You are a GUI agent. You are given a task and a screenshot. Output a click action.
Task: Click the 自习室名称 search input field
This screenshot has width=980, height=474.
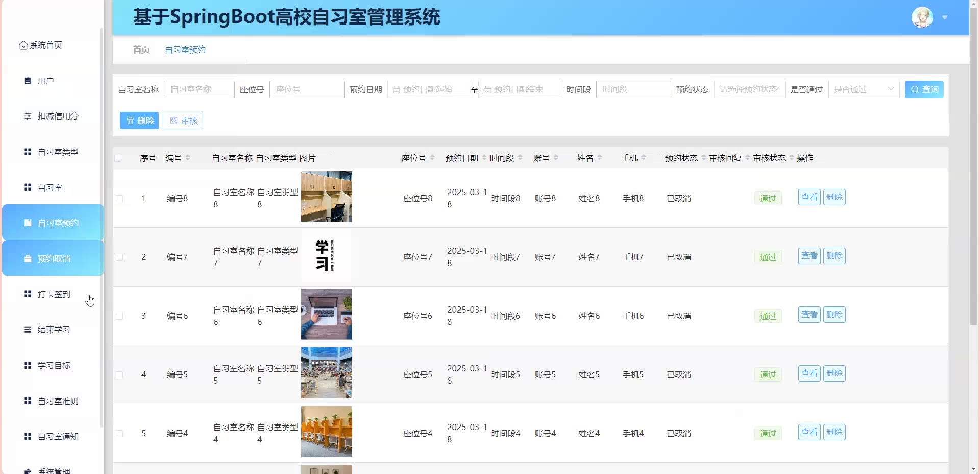pos(199,89)
